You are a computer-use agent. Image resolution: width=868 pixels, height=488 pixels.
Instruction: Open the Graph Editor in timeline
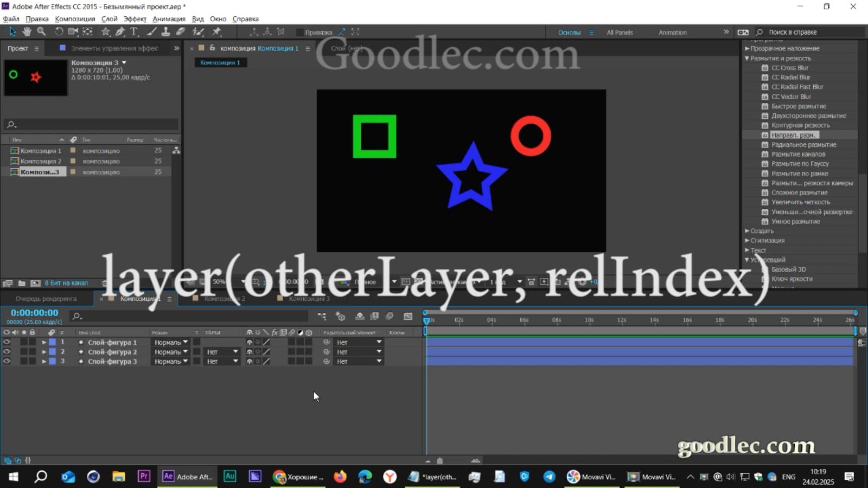(x=408, y=316)
